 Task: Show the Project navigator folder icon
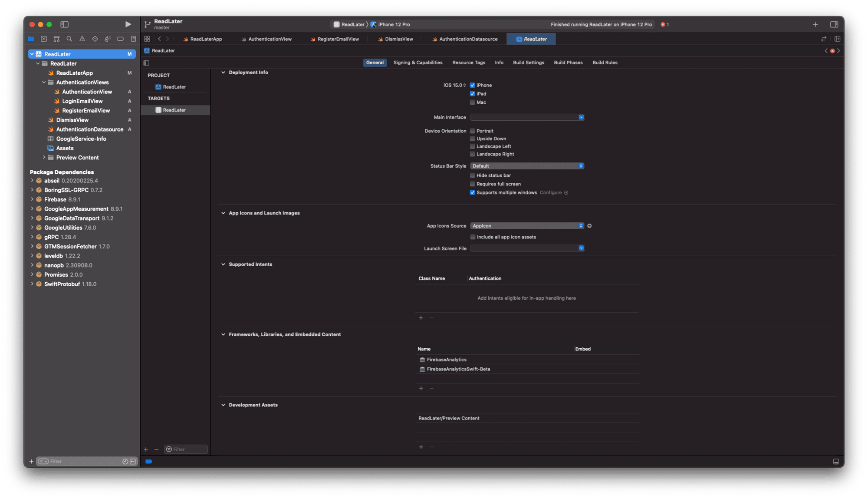31,39
